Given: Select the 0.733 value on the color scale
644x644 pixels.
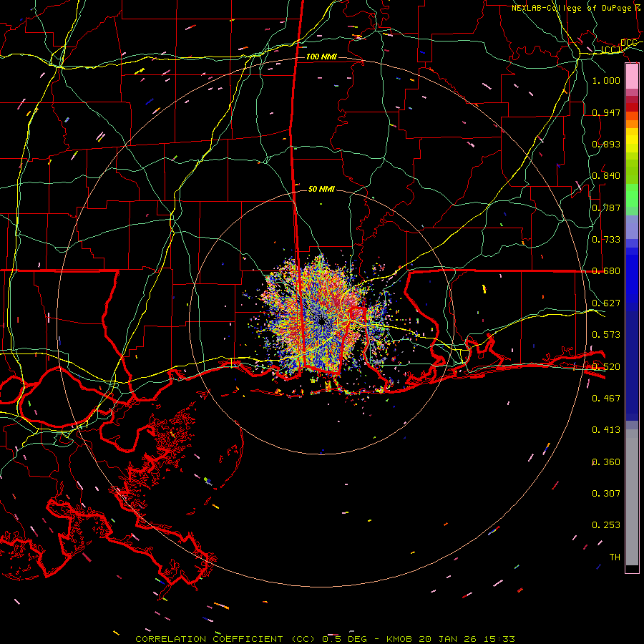Looking at the screenshot, I should click(x=606, y=240).
